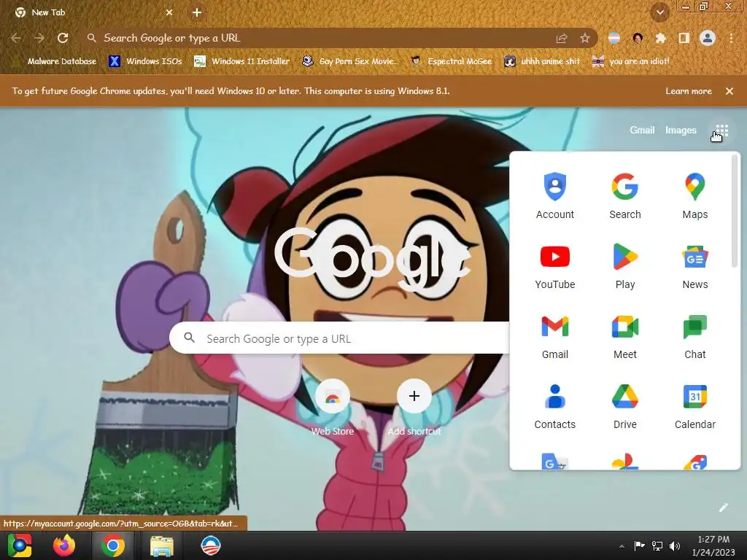
Task: Open the Windows 11 Installer bookmark
Action: tap(242, 61)
